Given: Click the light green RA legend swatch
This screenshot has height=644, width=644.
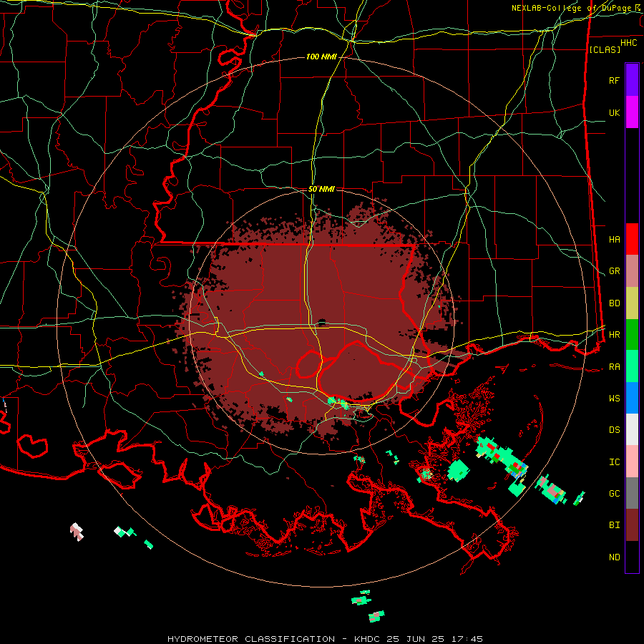Looking at the screenshot, I should (x=632, y=366).
